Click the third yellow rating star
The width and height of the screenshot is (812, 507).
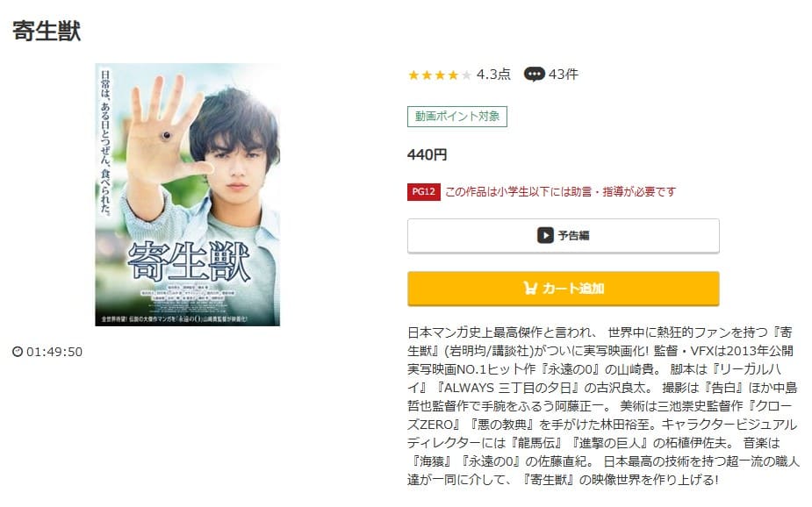[440, 75]
